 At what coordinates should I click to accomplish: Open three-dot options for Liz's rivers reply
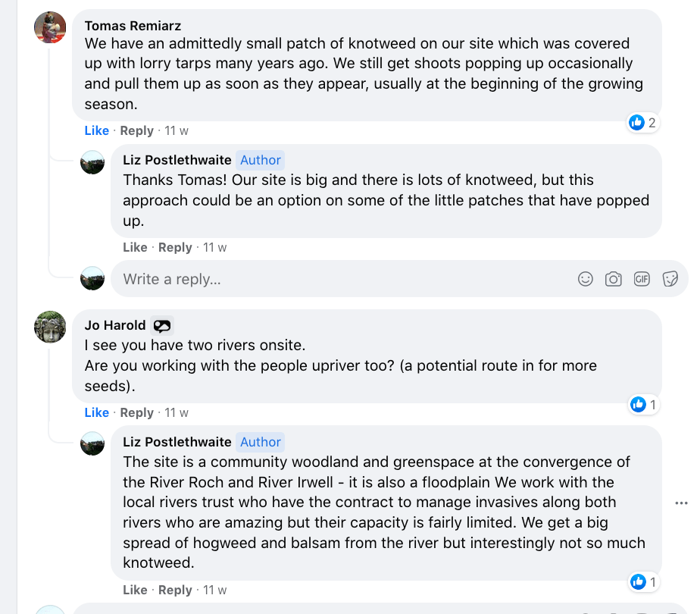[681, 503]
